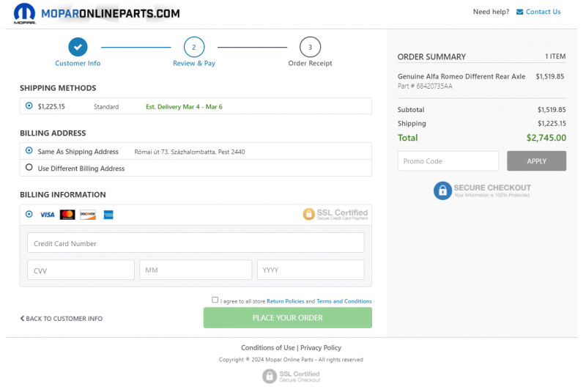Viewport: 586px width, 392px height.
Task: Click the Genuine Alfa Romeo Different Rear Axle item
Action: click(461, 77)
